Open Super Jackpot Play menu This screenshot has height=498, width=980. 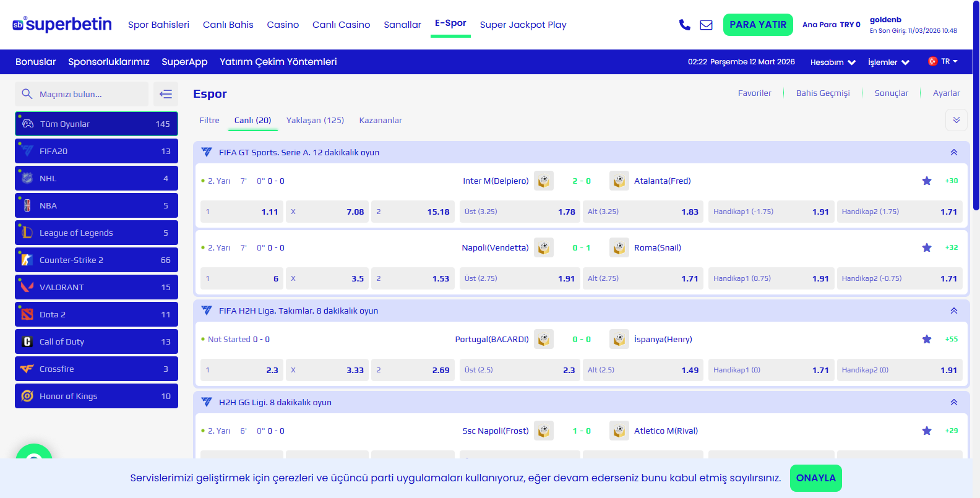523,25
